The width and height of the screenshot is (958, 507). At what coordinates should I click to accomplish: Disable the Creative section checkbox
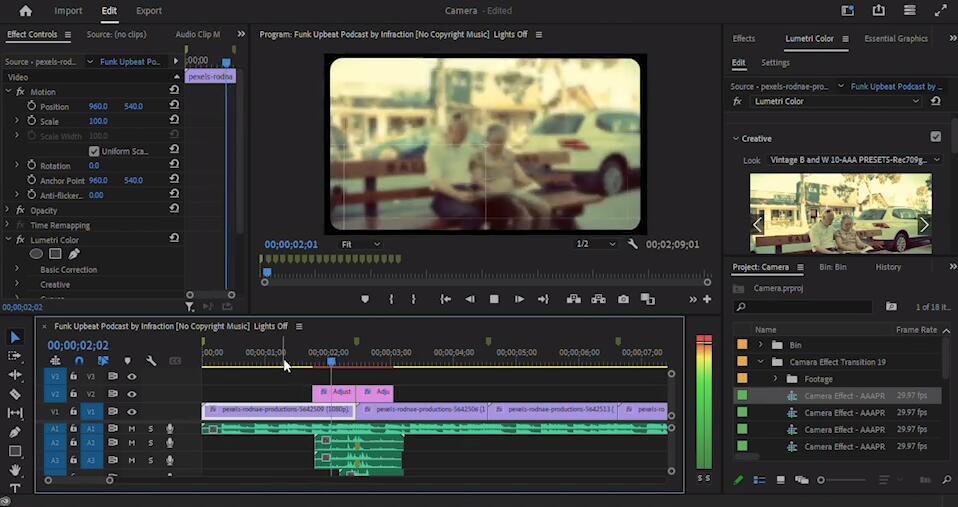[x=935, y=137]
